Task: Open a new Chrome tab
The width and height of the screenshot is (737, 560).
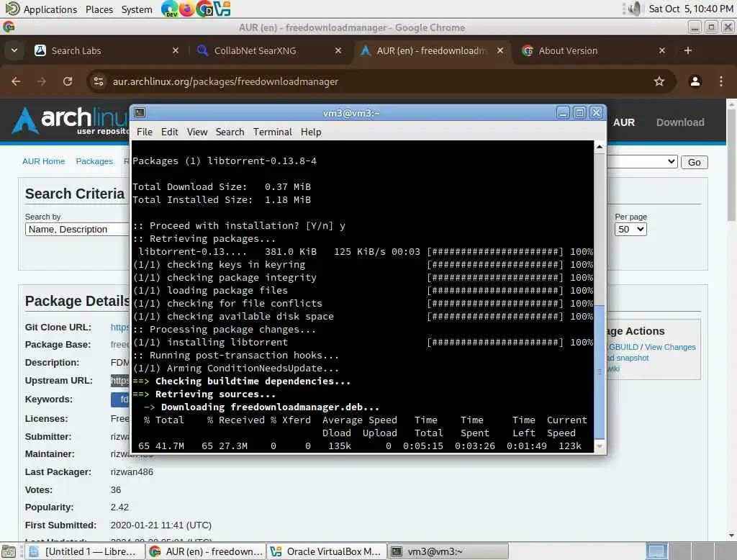Action: pyautogui.click(x=687, y=50)
